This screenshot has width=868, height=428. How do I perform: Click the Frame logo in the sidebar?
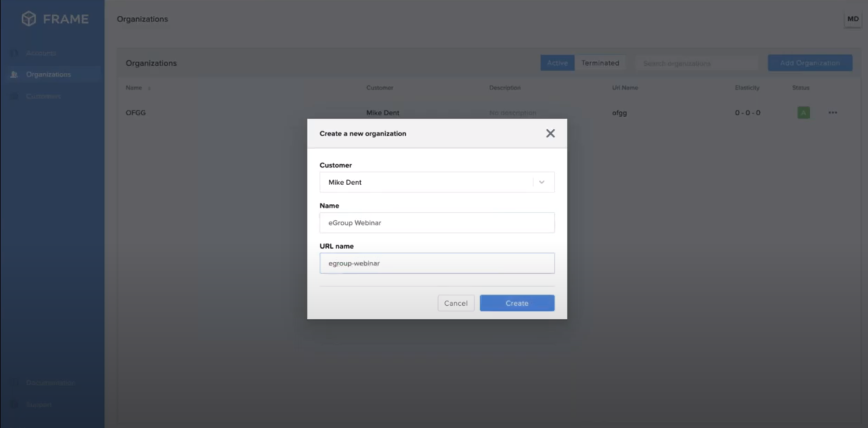(55, 19)
